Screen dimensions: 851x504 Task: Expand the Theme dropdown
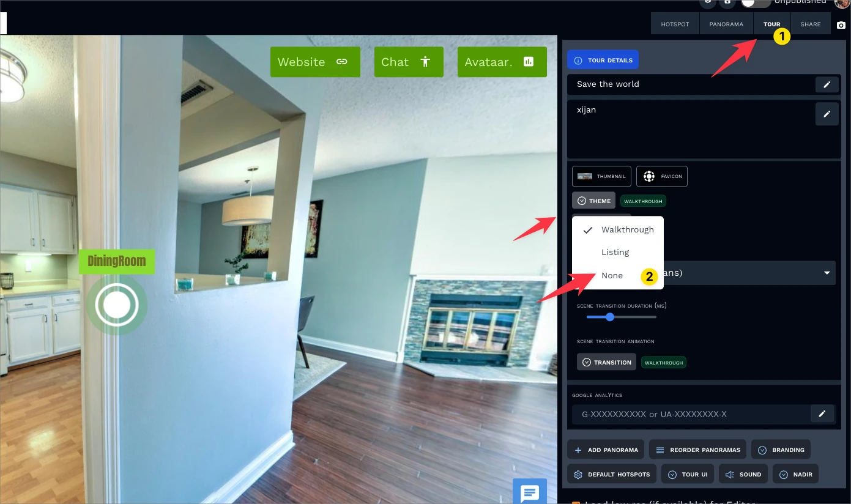tap(593, 201)
